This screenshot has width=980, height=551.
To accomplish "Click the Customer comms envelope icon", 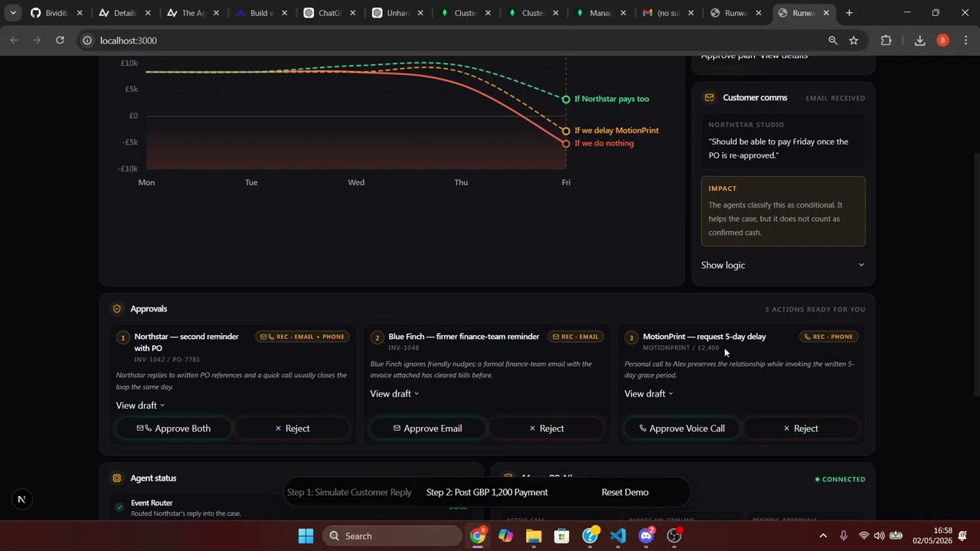I will pos(709,98).
